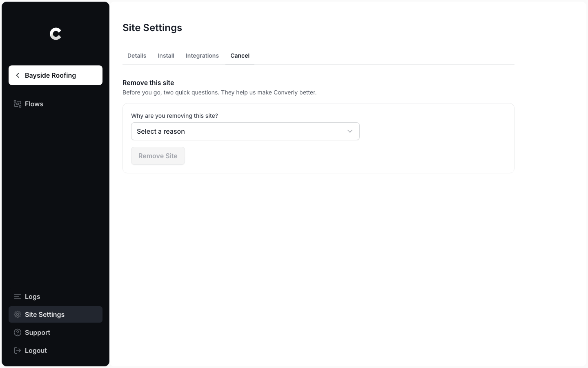Click 'Why are you removing this site?' label
Viewport: 588px width, 368px height.
click(x=174, y=116)
